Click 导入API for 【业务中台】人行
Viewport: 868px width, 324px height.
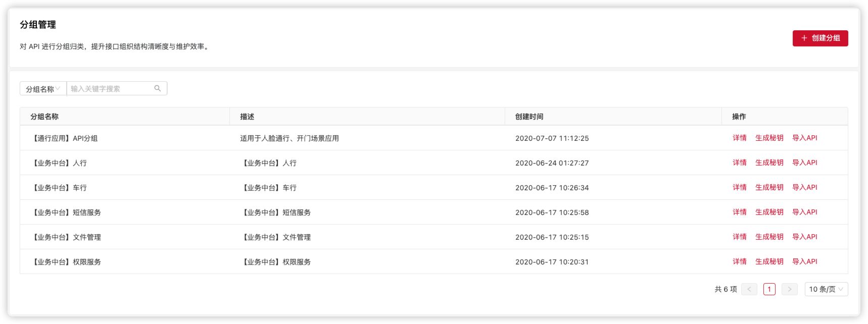[x=804, y=163]
